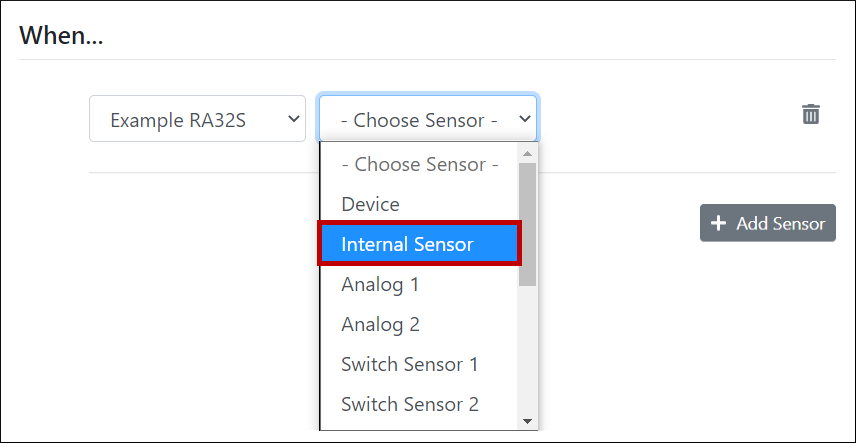Screen dimensions: 856x443
Task: Click the scrollbar track below the thumb
Action: pyautogui.click(x=528, y=350)
